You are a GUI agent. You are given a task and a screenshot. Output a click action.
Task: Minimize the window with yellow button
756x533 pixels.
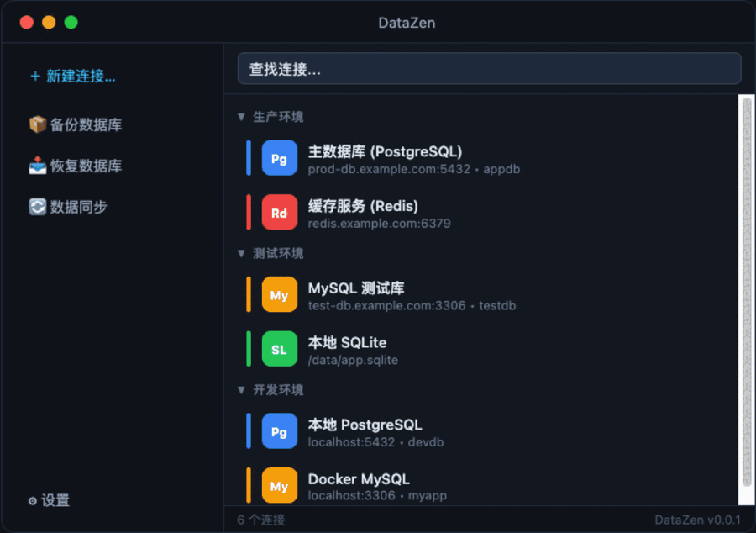point(49,22)
